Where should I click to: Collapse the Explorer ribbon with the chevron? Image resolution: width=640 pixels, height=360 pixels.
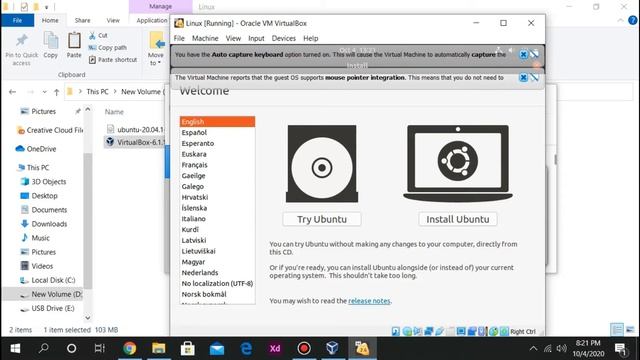[620, 20]
